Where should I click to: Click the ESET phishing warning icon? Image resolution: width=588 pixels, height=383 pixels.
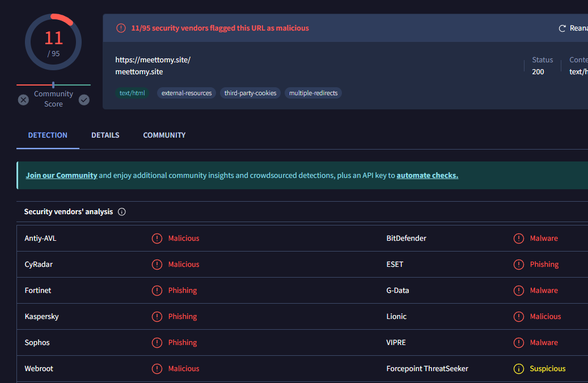coord(519,265)
